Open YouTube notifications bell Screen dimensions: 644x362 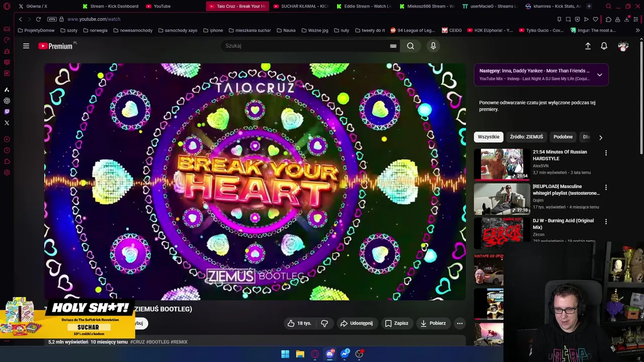604,46
